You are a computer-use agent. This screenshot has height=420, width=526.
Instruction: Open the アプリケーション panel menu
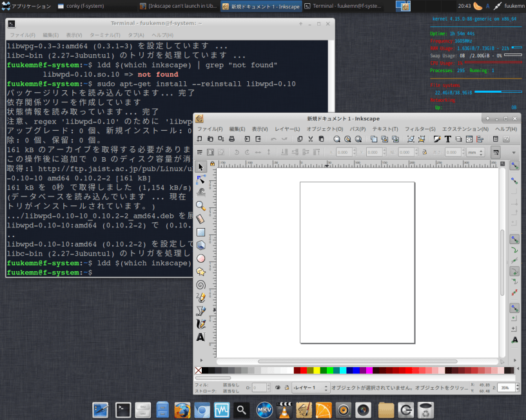(26, 6)
